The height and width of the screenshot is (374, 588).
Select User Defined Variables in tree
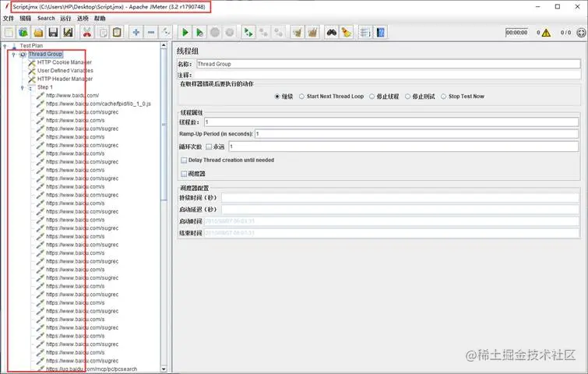(x=65, y=71)
